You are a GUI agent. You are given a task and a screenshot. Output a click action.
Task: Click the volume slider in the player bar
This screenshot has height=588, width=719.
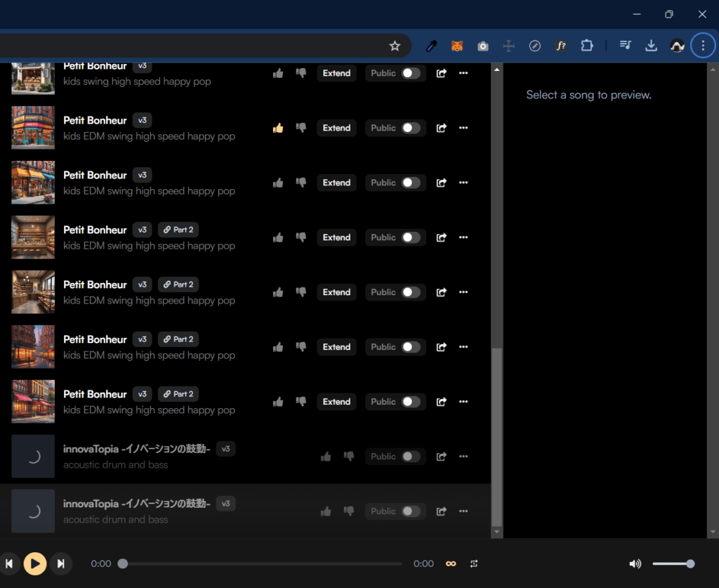672,563
